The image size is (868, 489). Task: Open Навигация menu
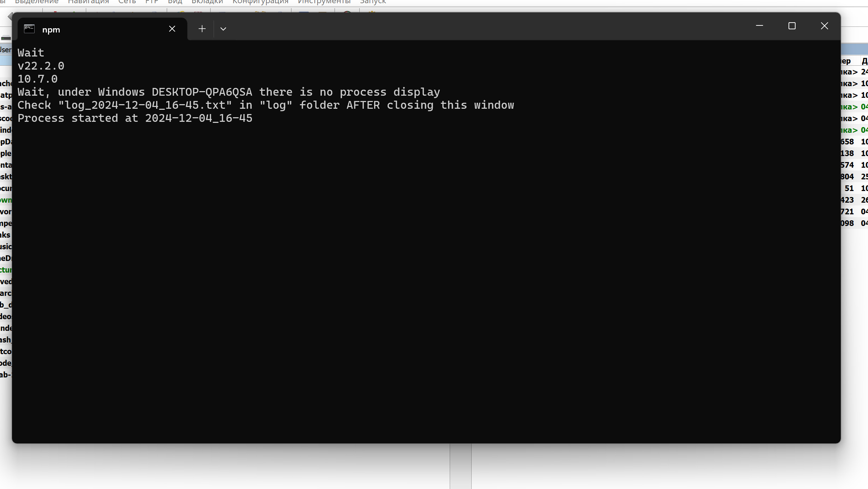(89, 2)
